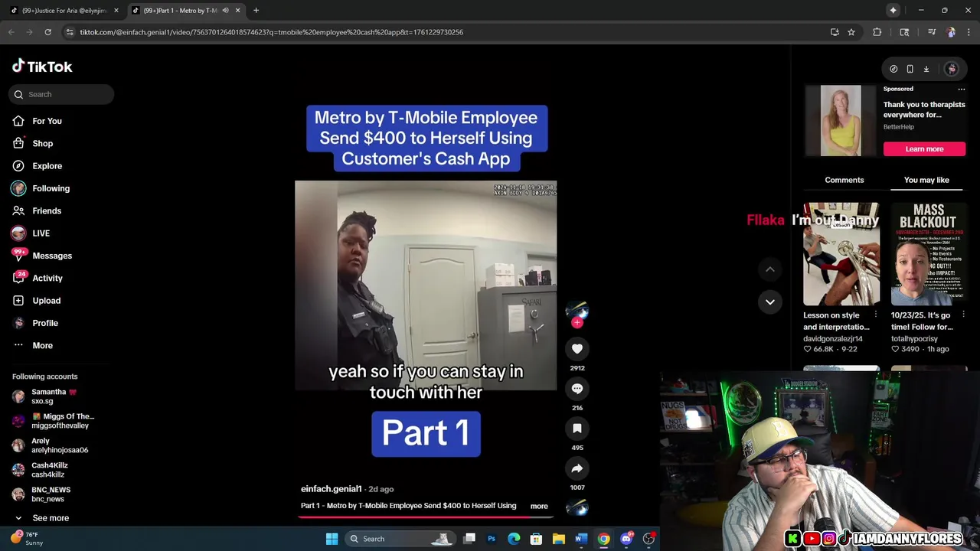Screen dimensions: 980x551
Task: Open options for Lesson on style video
Action: click(x=876, y=315)
